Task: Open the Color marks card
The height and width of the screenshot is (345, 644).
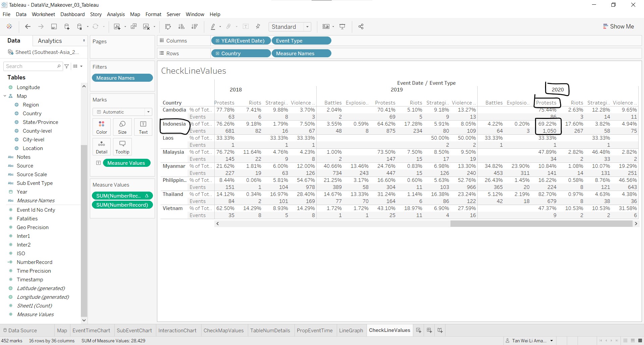Action: click(x=102, y=127)
